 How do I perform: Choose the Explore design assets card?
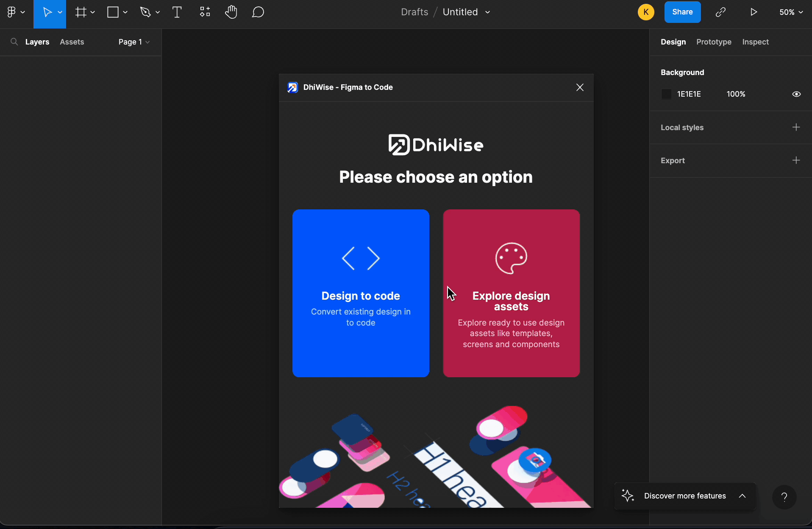(511, 293)
